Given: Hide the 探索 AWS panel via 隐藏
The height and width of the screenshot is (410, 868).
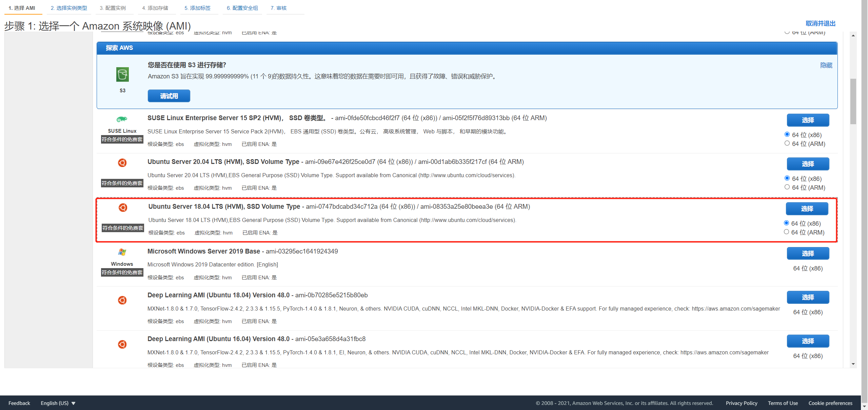Looking at the screenshot, I should pos(826,65).
